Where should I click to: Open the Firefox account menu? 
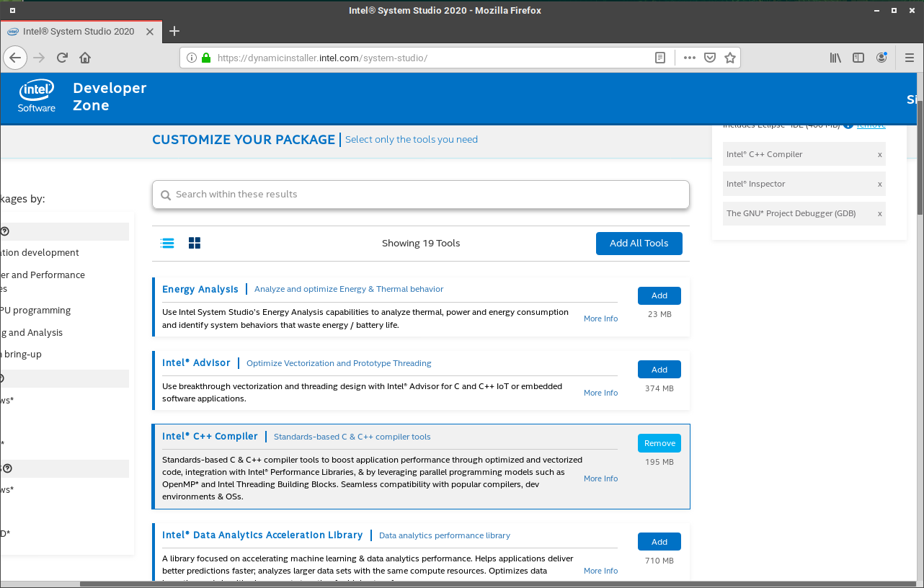[x=881, y=58]
